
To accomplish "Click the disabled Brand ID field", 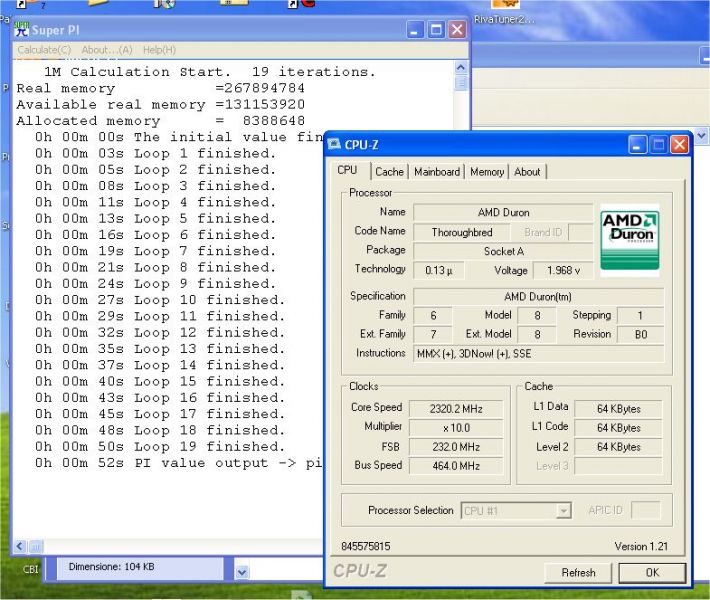I will 580,232.
